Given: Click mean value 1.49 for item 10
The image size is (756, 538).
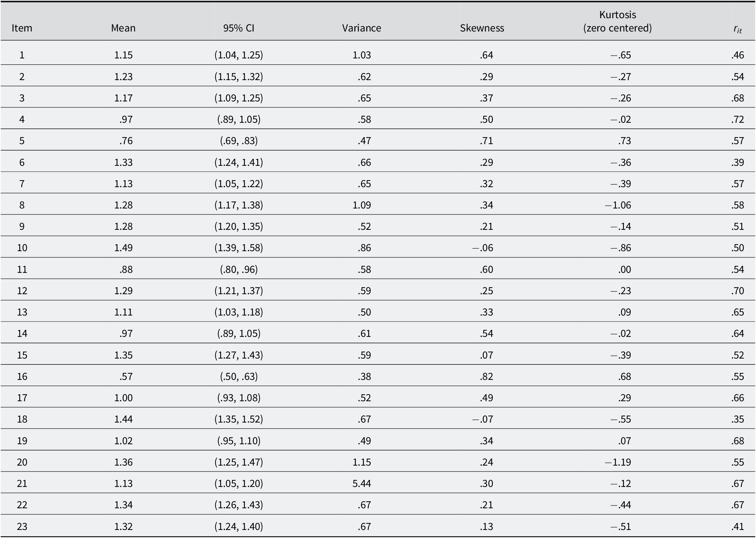Looking at the screenshot, I should 123,248.
